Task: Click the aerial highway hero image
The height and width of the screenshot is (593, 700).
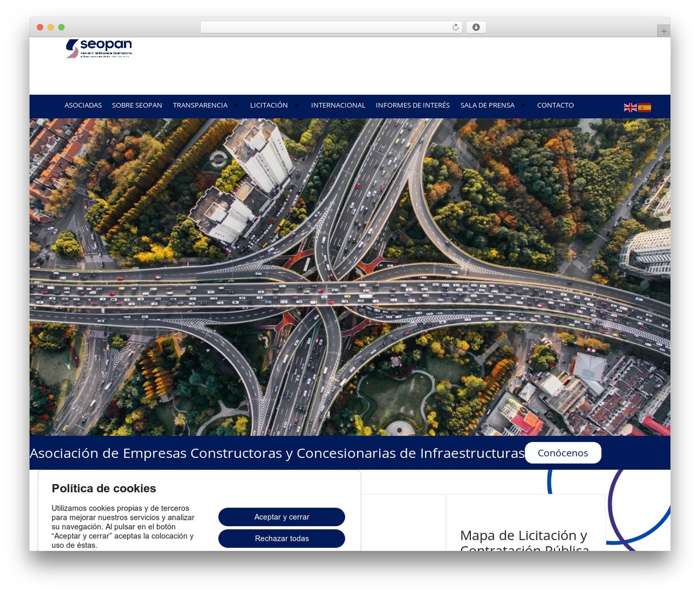Action: (x=350, y=277)
